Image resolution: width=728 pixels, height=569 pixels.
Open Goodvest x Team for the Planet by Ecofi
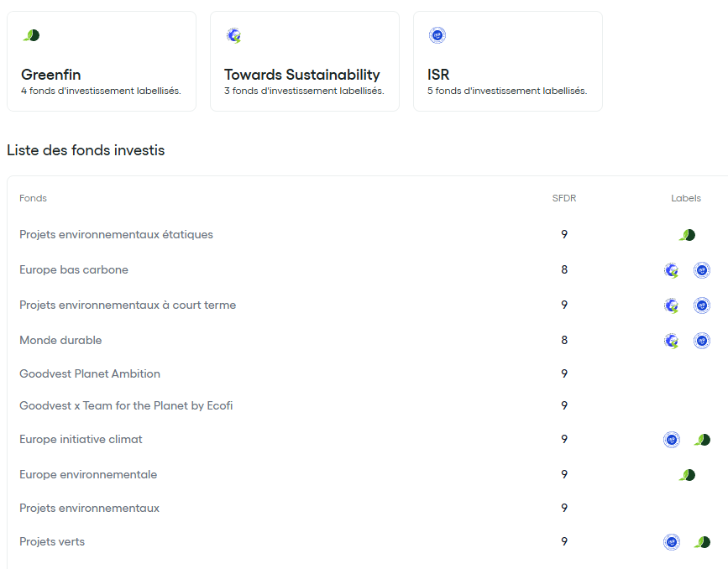(126, 405)
